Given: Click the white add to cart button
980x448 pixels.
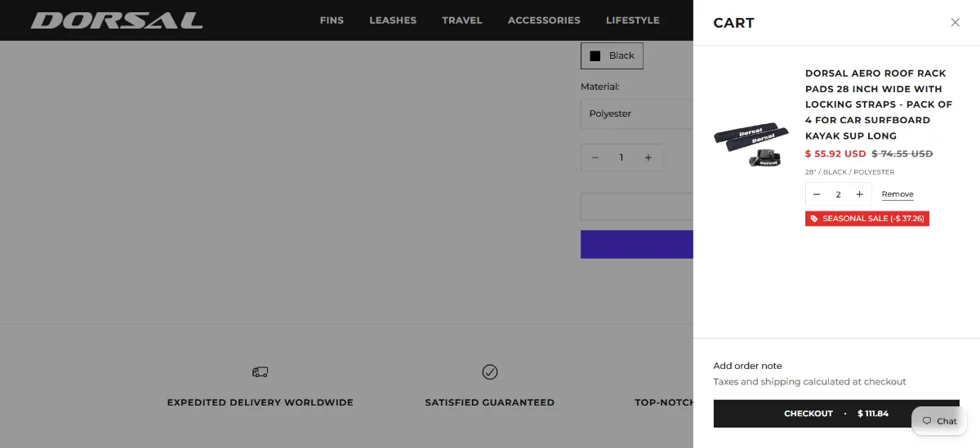Looking at the screenshot, I should point(637,206).
